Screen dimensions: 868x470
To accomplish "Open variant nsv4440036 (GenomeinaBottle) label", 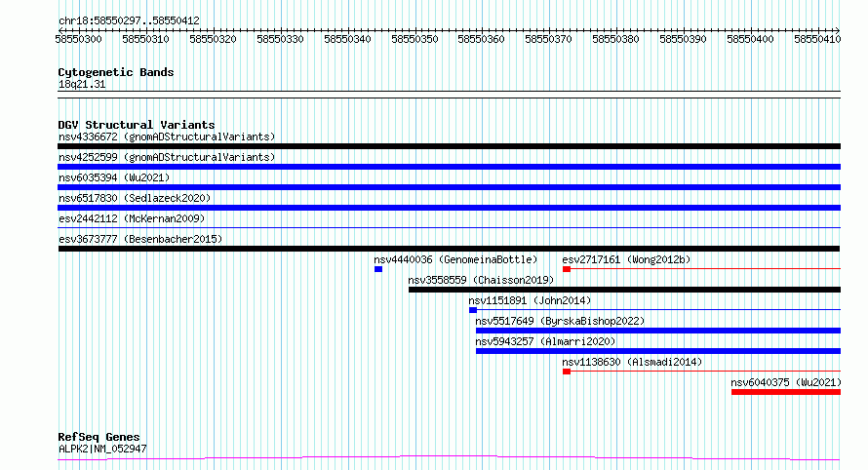I will (455, 259).
